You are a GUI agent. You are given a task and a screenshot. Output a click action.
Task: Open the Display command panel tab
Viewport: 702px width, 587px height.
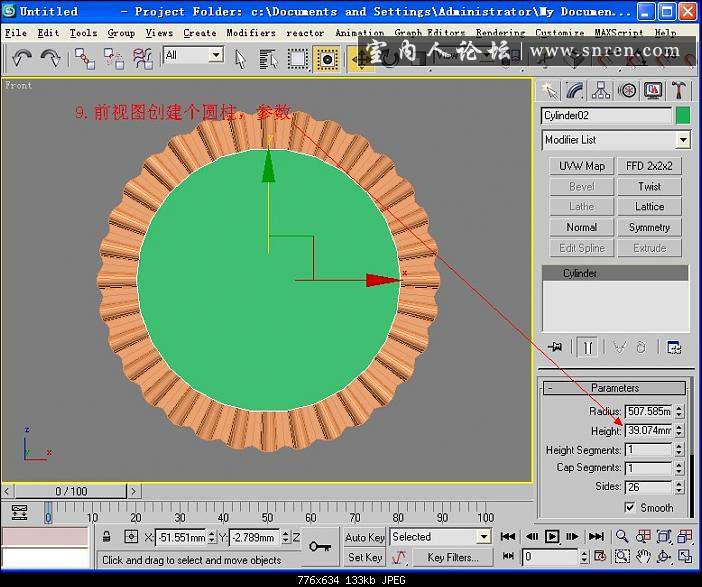click(x=653, y=90)
